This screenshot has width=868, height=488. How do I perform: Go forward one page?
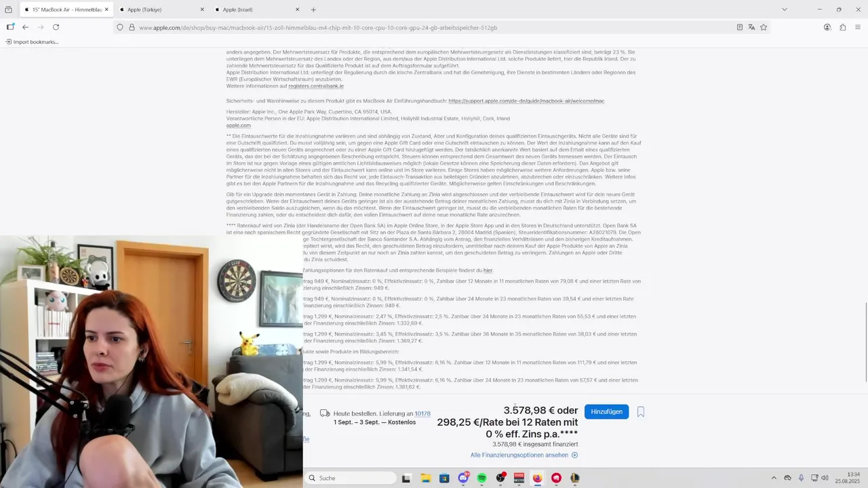tap(41, 27)
